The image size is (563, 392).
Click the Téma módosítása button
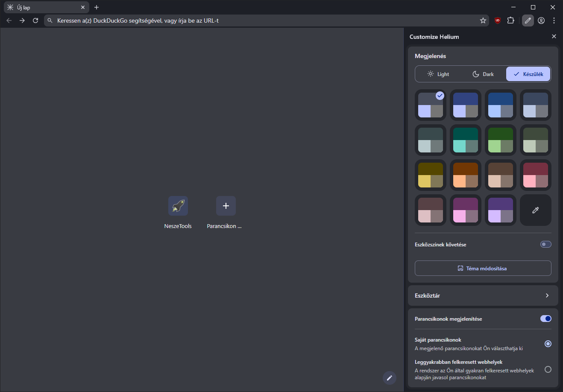[x=483, y=268]
